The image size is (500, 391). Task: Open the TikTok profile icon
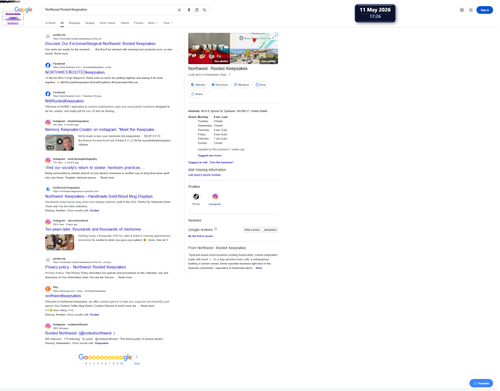tap(196, 197)
